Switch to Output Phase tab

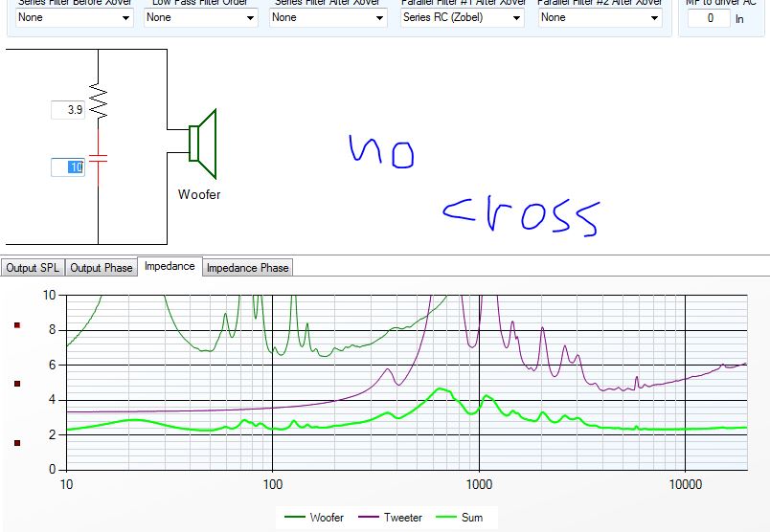(102, 268)
